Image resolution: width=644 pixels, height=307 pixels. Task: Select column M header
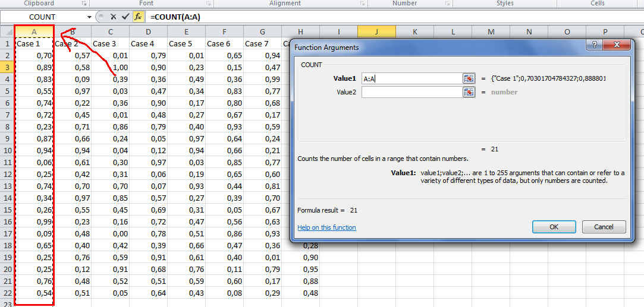491,31
